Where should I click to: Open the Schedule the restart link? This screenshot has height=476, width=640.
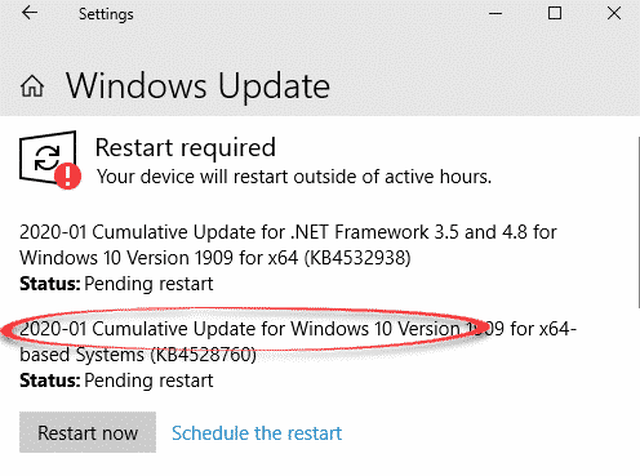tap(257, 433)
